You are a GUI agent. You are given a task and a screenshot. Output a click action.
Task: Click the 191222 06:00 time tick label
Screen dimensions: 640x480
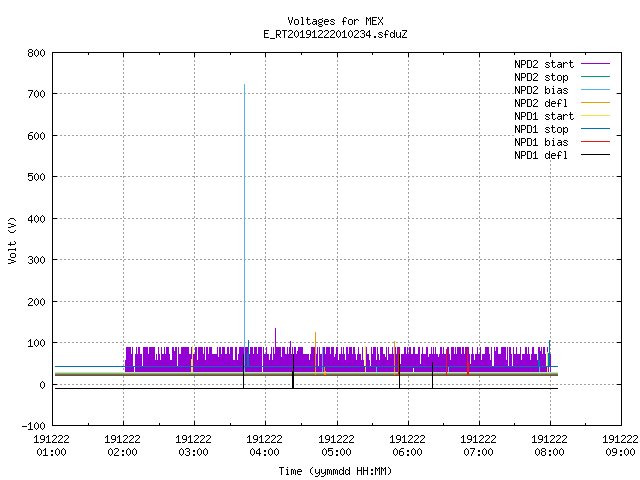pos(407,446)
